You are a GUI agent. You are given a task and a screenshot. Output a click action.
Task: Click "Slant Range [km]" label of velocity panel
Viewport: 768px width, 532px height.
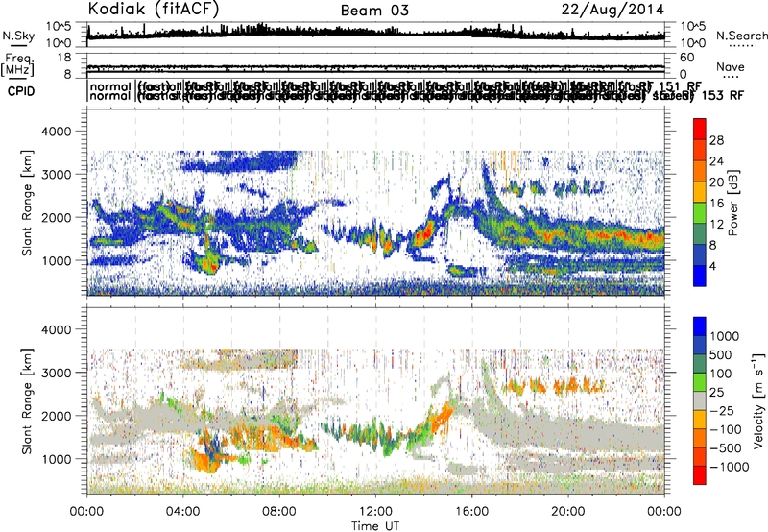[27, 400]
